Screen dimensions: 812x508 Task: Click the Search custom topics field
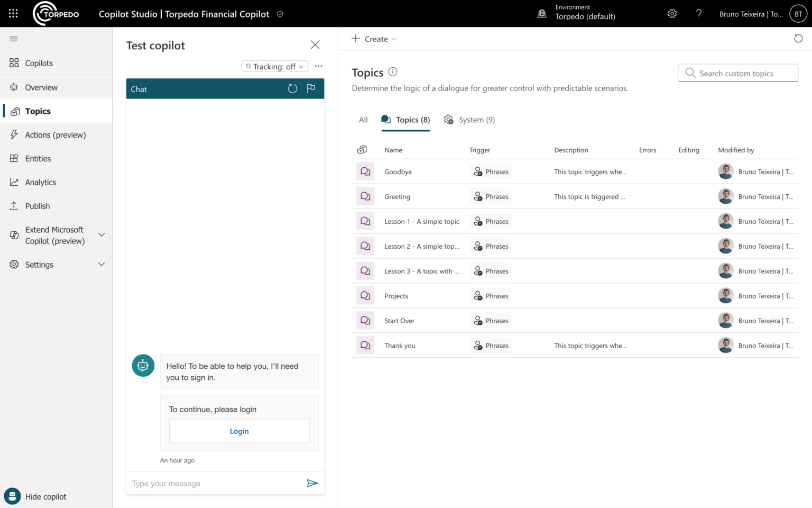tap(737, 73)
